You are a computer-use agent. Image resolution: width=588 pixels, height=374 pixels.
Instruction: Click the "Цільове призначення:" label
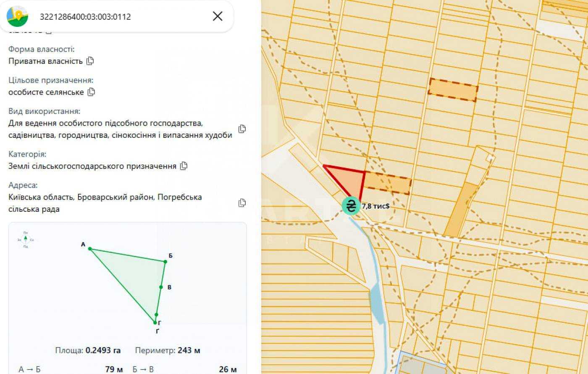tap(51, 80)
